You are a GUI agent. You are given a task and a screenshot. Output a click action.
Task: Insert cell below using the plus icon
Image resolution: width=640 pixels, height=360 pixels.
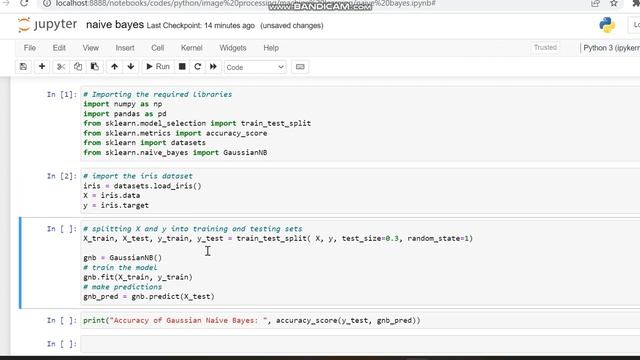point(42,67)
